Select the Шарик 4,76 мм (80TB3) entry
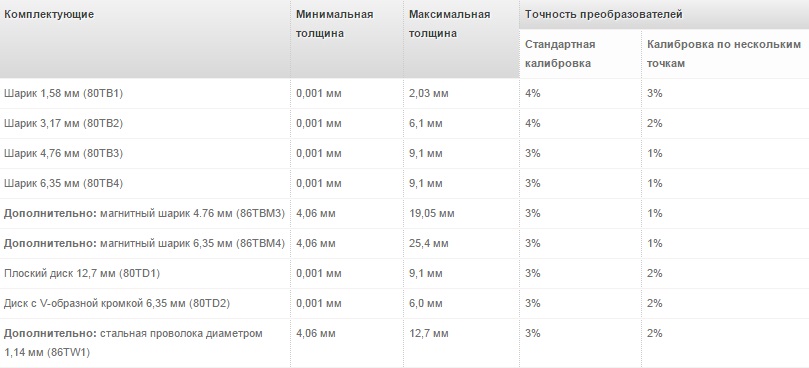 tap(63, 154)
